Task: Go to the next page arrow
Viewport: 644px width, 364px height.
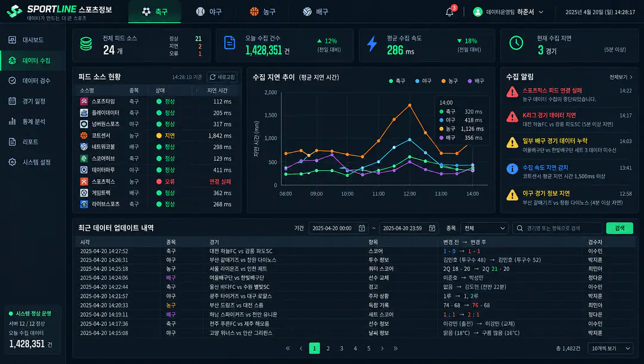Action: pos(382,349)
